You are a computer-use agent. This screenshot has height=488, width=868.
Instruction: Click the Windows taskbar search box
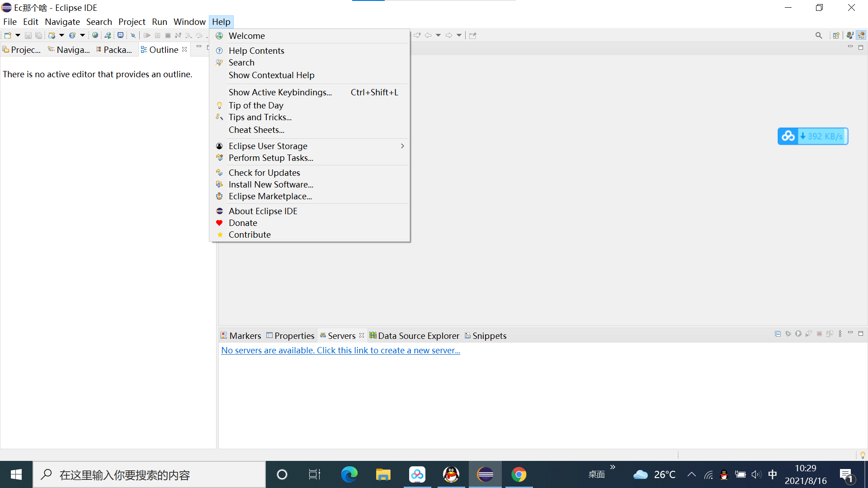[x=149, y=474]
